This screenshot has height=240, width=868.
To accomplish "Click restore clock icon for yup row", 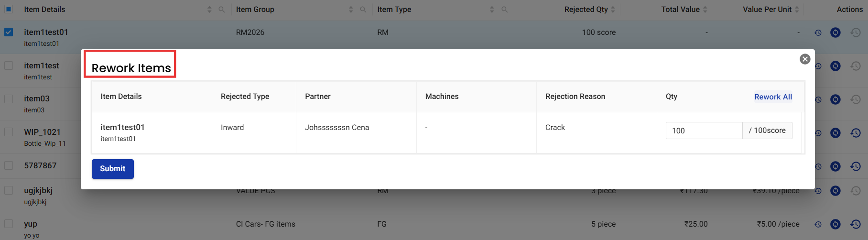I will point(855,224).
